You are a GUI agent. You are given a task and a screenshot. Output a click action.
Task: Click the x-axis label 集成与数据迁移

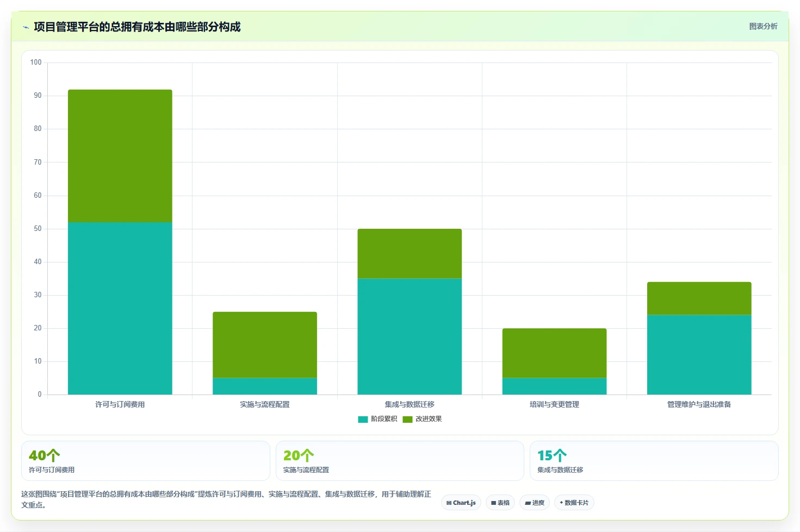pos(410,404)
